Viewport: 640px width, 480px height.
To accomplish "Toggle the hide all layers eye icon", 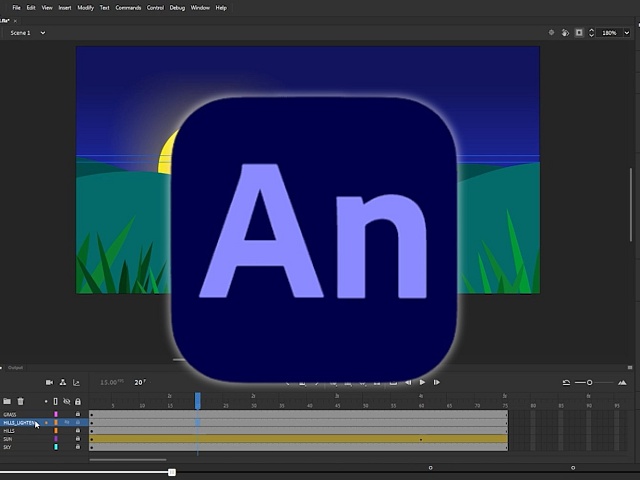I will point(67,401).
